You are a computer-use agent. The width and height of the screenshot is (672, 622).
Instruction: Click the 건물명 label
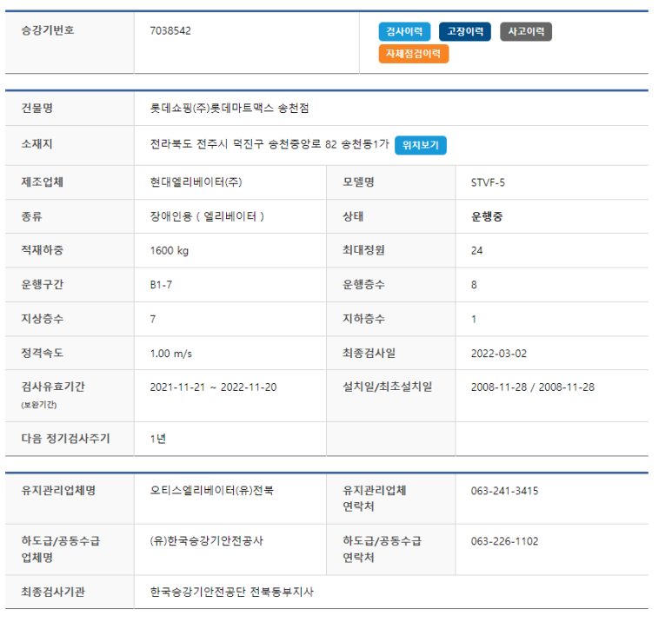(37, 109)
